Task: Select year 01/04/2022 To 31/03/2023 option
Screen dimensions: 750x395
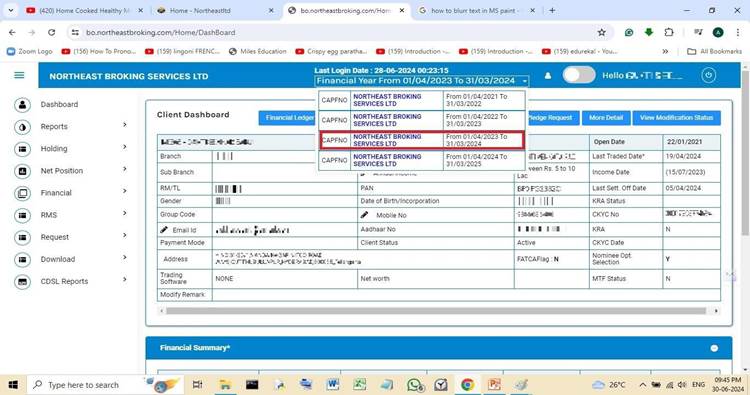Action: (422, 120)
